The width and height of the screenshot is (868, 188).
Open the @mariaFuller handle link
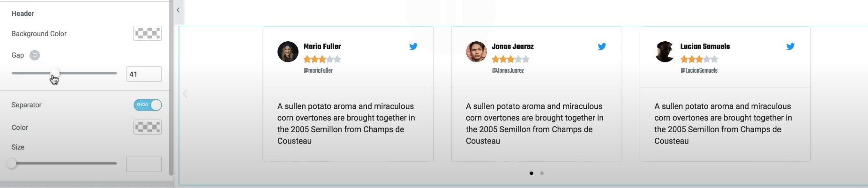coord(318,71)
